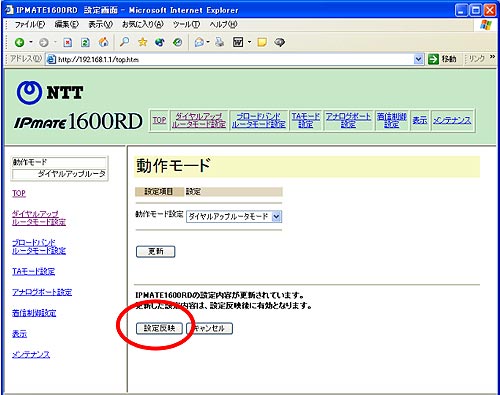Click the browser Back button
The width and height of the screenshot is (500, 395).
click(x=19, y=42)
